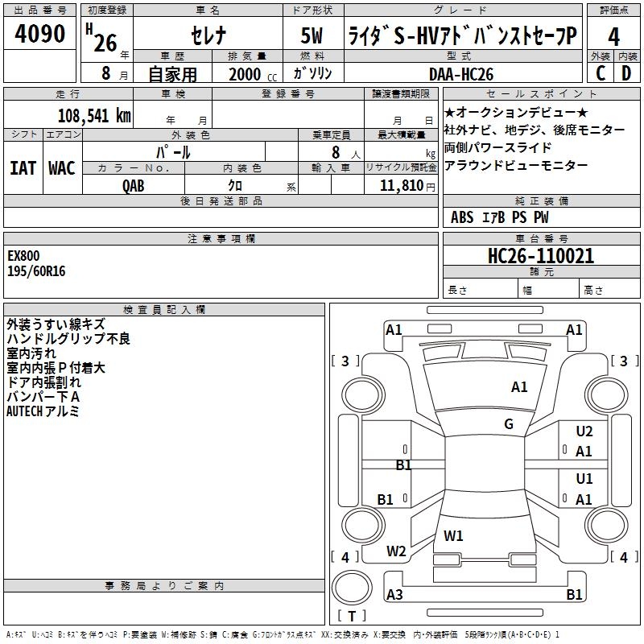Click the recycle fee 11,810 yen cell
Viewport: 644px width, 644px height.
[x=401, y=185]
